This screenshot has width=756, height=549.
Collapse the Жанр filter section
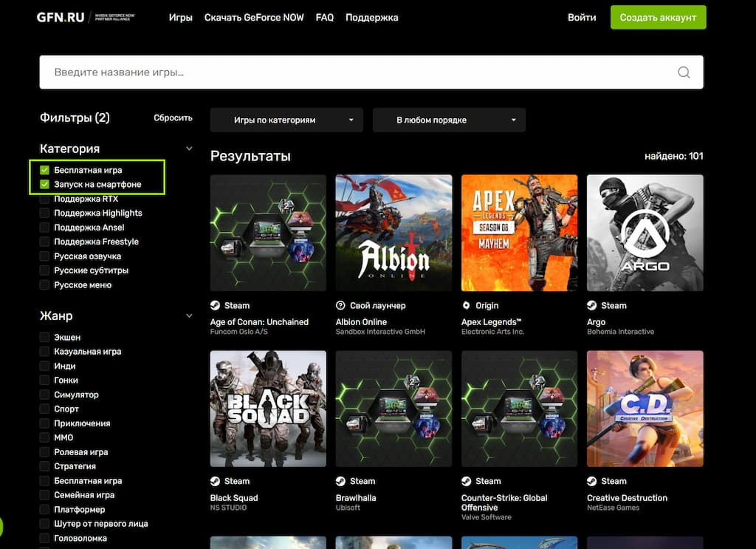[x=189, y=316]
